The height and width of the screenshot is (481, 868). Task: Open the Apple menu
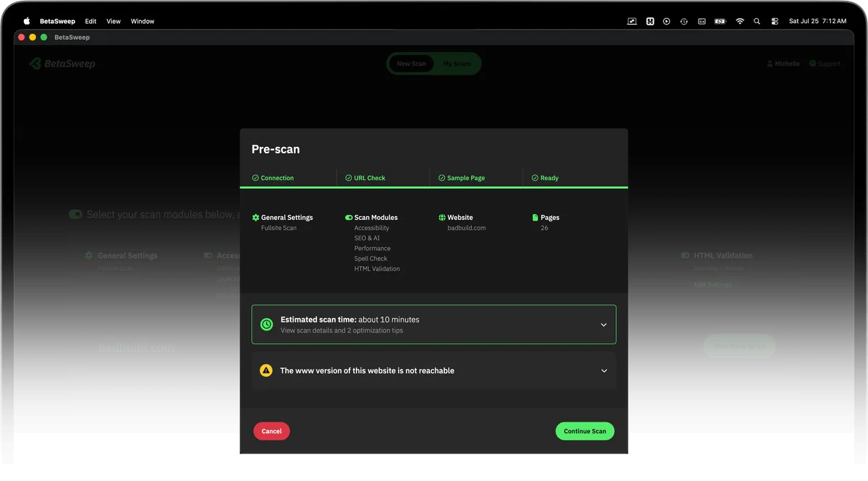click(27, 21)
